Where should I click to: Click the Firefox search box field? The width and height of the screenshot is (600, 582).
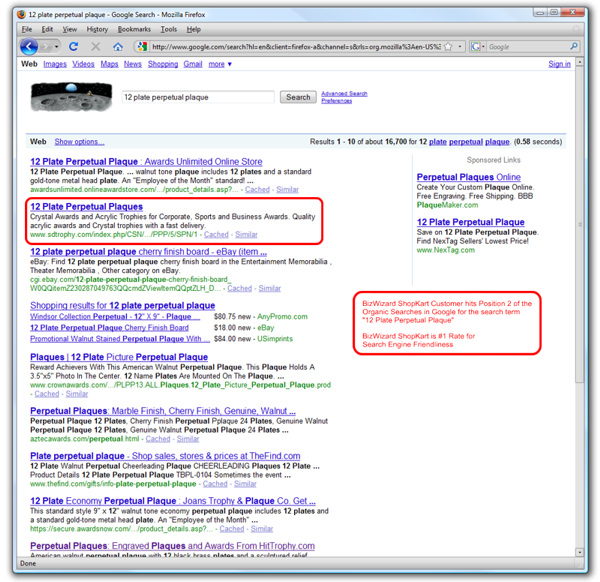(527, 47)
